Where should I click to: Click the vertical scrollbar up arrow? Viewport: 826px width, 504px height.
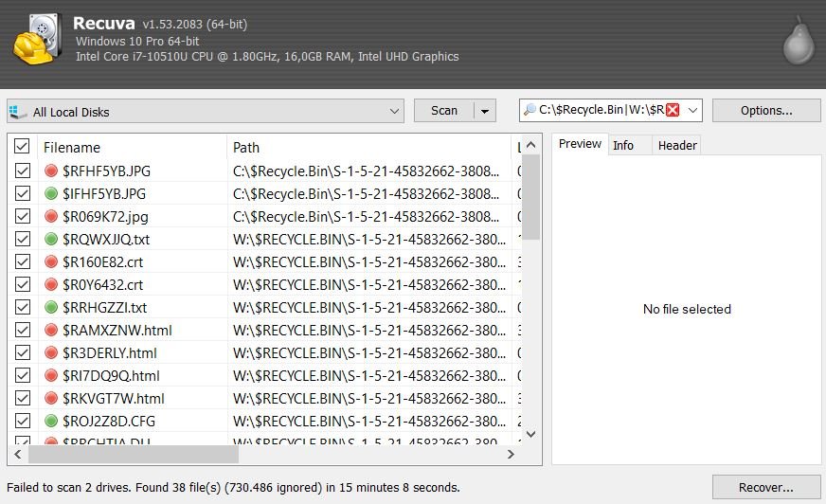(531, 145)
